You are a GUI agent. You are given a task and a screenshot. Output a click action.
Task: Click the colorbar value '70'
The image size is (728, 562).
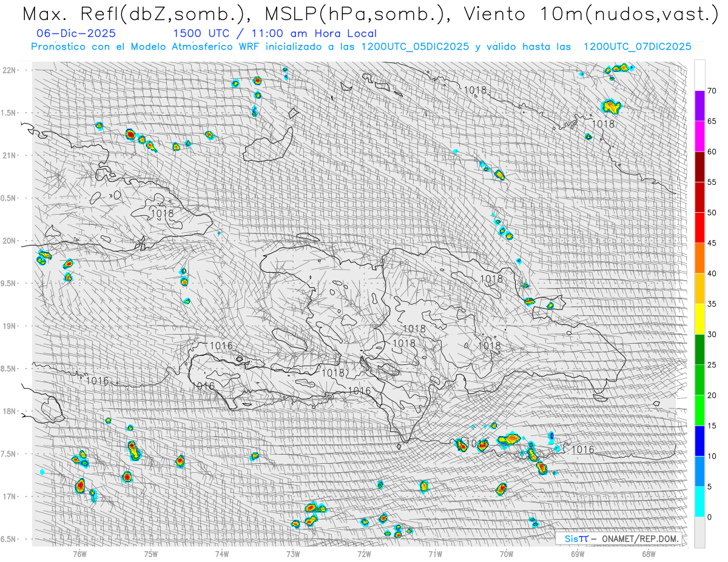click(x=712, y=91)
